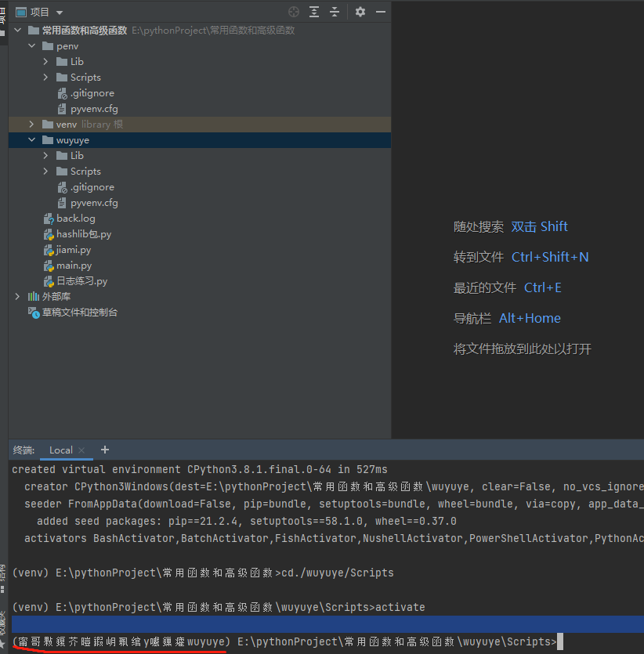Expand the Scripts folder under wuyuye
This screenshot has height=654, width=644.
click(45, 172)
